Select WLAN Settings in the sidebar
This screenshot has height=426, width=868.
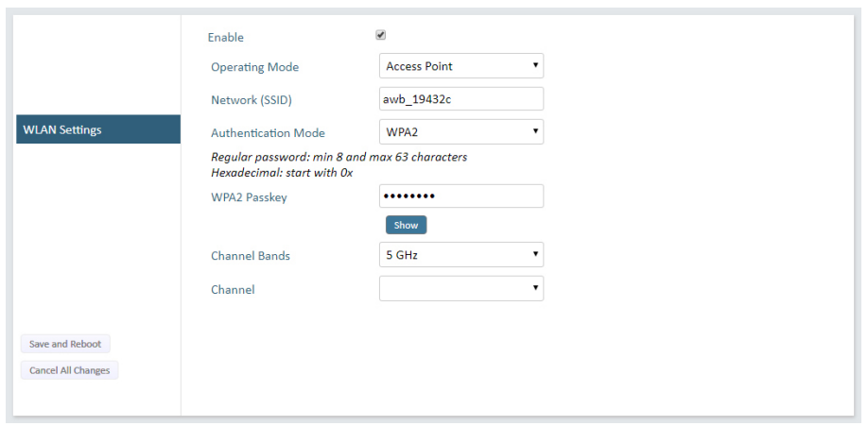click(x=97, y=129)
